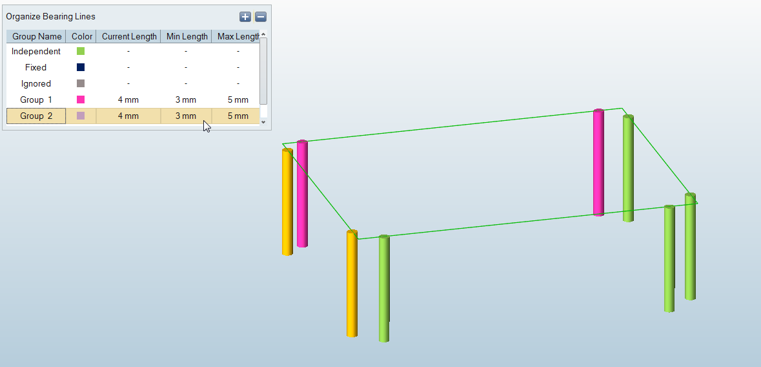
Task: Click the scroll down arrow in the table
Action: (264, 122)
